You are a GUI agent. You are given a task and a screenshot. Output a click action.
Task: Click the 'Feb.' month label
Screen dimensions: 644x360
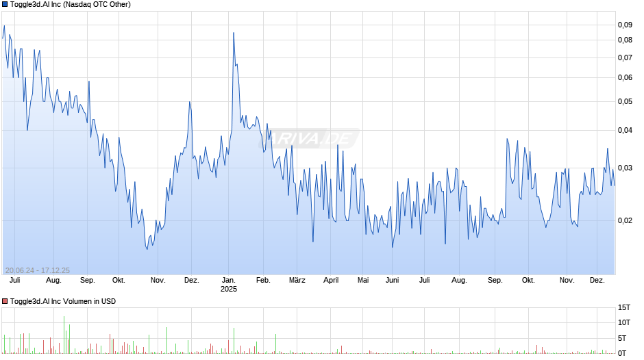click(263, 281)
